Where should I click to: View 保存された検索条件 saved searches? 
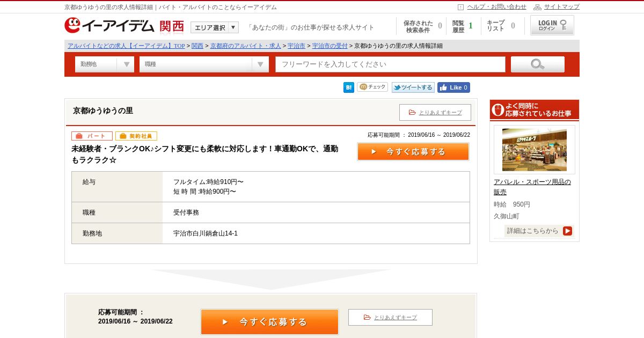pos(422,26)
